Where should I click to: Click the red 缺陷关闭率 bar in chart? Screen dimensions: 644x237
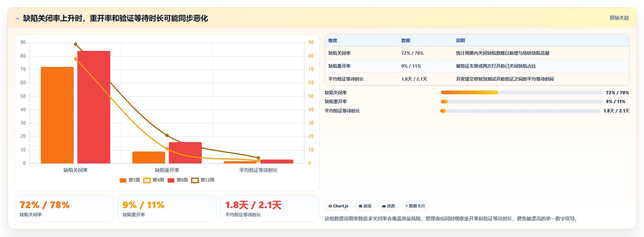click(x=94, y=107)
